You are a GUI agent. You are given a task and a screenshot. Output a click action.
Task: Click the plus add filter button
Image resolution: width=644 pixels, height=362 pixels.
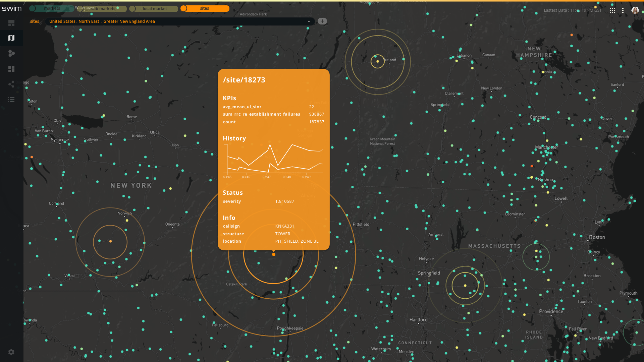tap(322, 21)
